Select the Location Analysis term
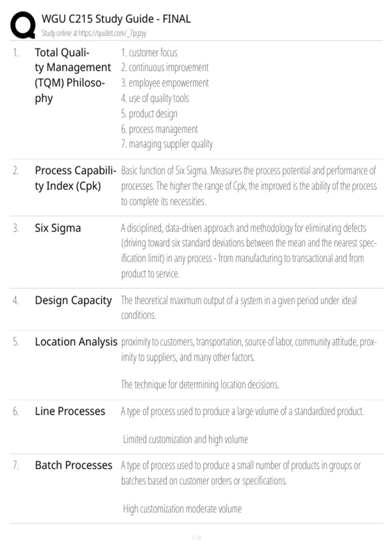 [x=76, y=341]
